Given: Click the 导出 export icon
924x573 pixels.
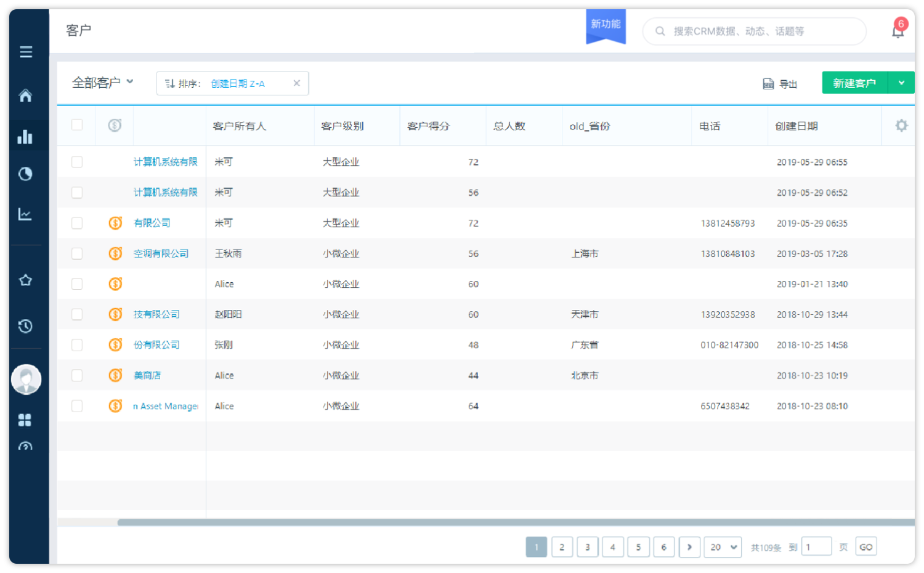Looking at the screenshot, I should point(768,84).
